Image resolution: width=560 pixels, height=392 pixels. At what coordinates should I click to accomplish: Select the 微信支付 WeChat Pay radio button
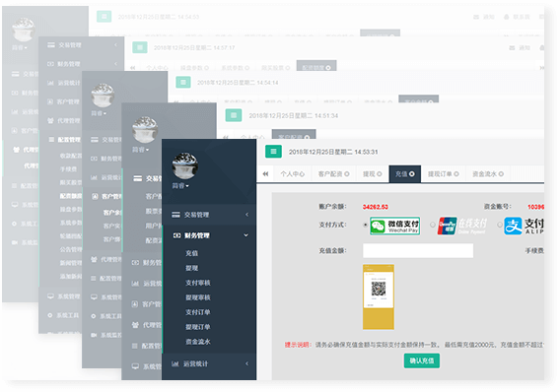click(365, 225)
